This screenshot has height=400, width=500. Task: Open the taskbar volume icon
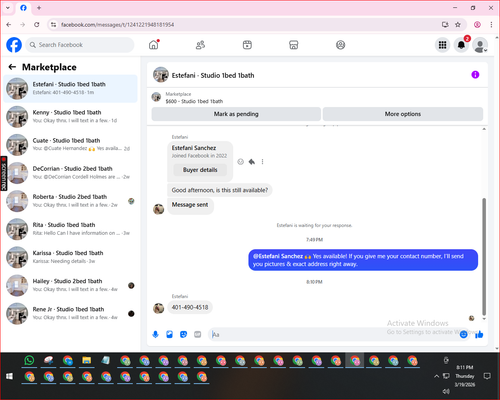pyautogui.click(x=446, y=391)
